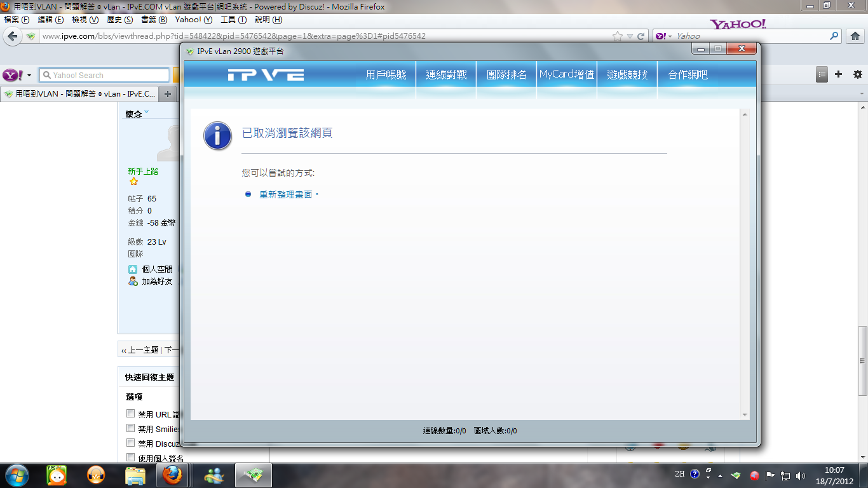868x488 pixels.
Task: Tick the 禁用 URL checkbox
Action: click(x=131, y=414)
